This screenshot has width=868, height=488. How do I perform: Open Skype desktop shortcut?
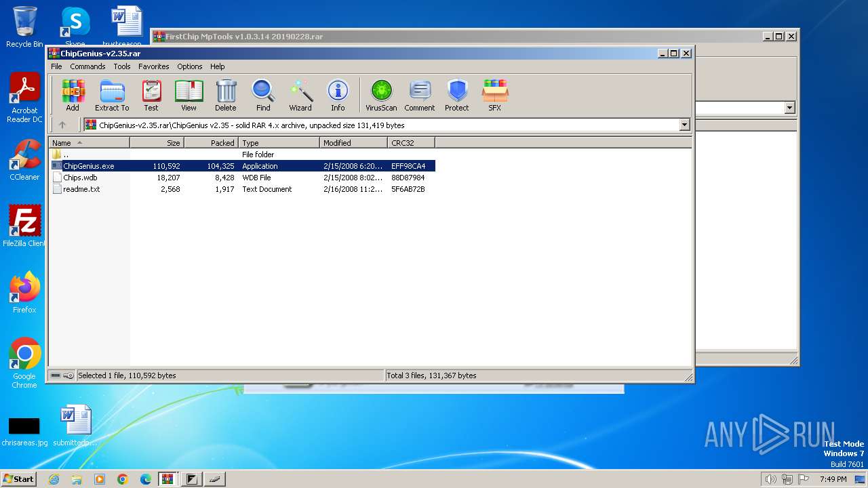[75, 26]
